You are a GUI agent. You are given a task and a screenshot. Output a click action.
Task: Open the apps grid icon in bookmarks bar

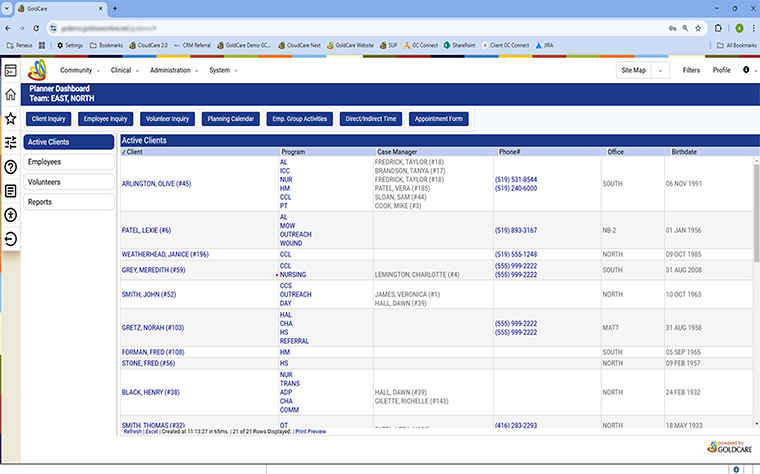42,45
